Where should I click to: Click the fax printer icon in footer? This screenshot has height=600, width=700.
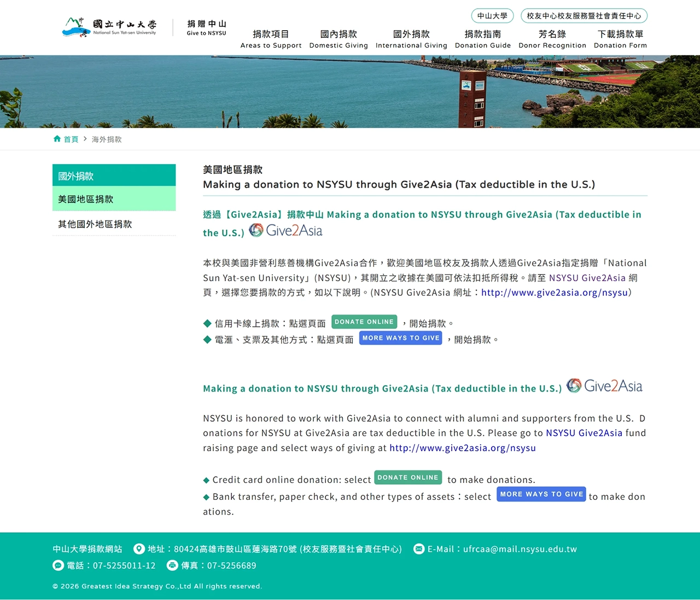point(172,565)
